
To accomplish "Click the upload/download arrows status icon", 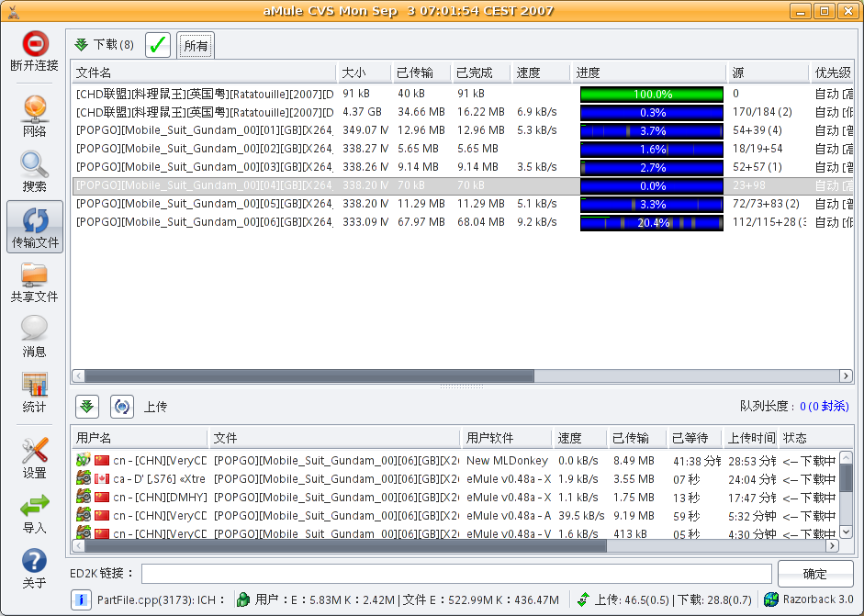I will (583, 599).
